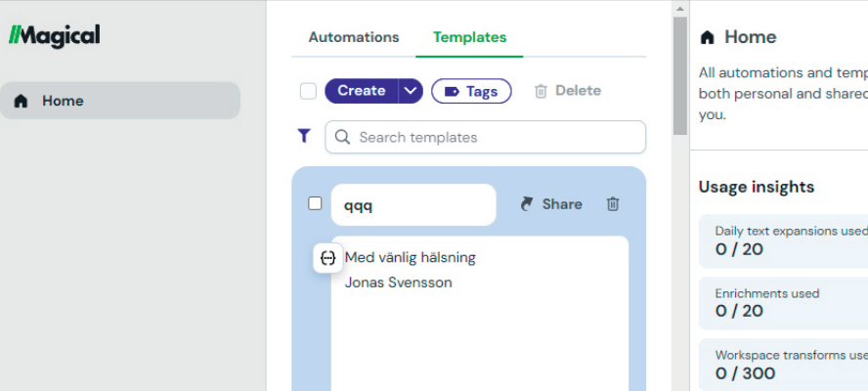Expand the Create dropdown arrow
This screenshot has width=868, height=391.
(x=411, y=91)
